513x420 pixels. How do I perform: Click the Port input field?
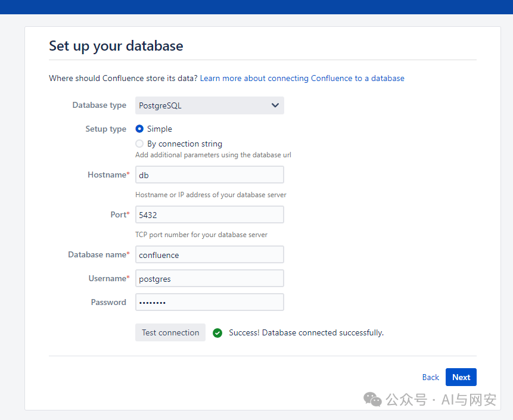click(209, 214)
